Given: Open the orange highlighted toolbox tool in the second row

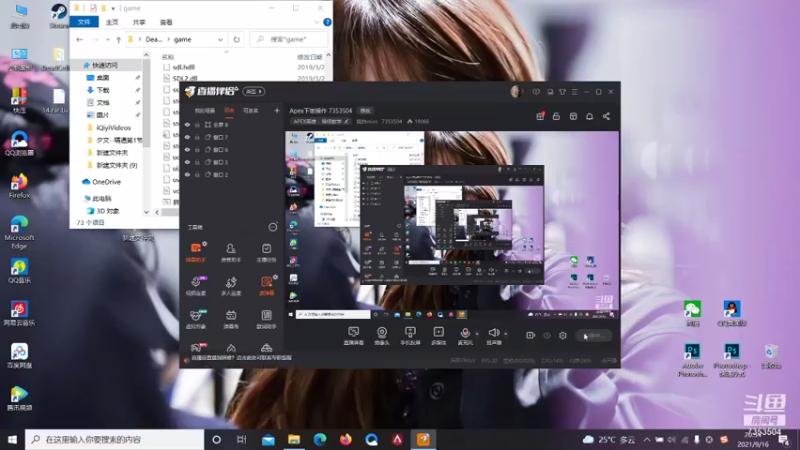Looking at the screenshot, I should [x=266, y=286].
